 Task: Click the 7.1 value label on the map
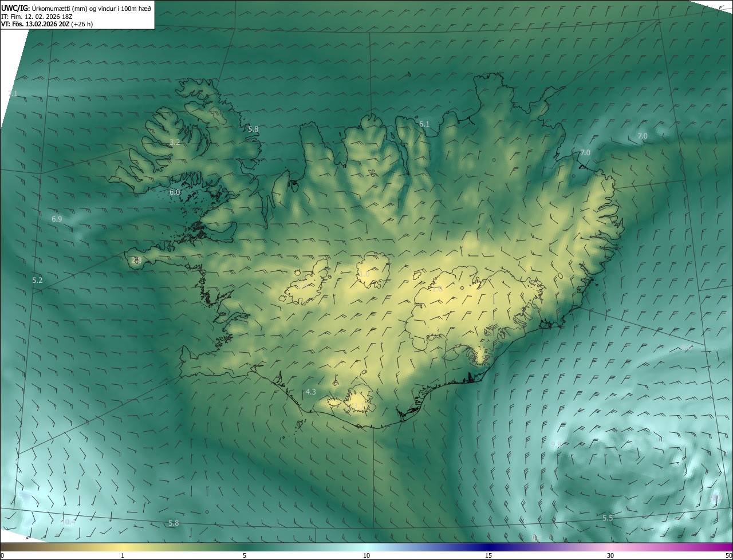point(13,93)
